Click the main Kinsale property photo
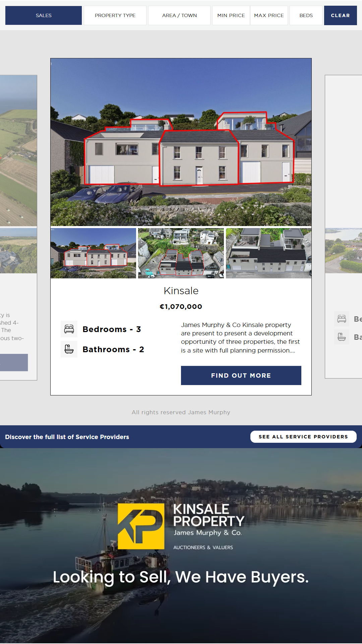Viewport: 362px width, 644px height. click(181, 142)
